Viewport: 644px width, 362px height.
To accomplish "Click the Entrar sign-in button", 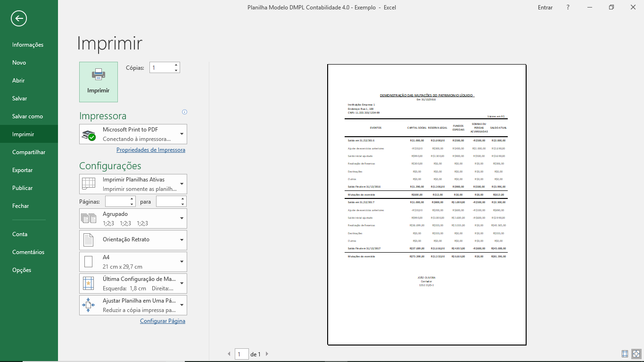I will point(545,8).
